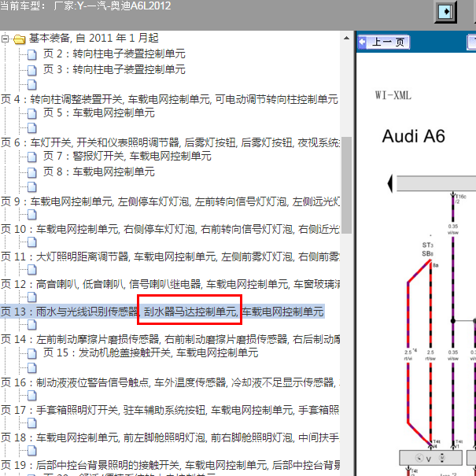The width and height of the screenshot is (476, 476).
Task: Open 页 17 手套箱照明灯开关
Action: coord(170,411)
